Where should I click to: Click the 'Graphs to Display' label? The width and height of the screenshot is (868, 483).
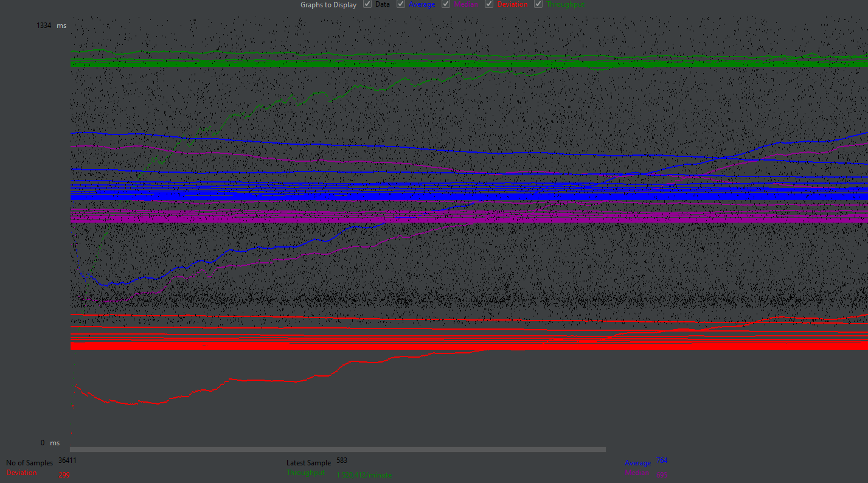click(328, 5)
